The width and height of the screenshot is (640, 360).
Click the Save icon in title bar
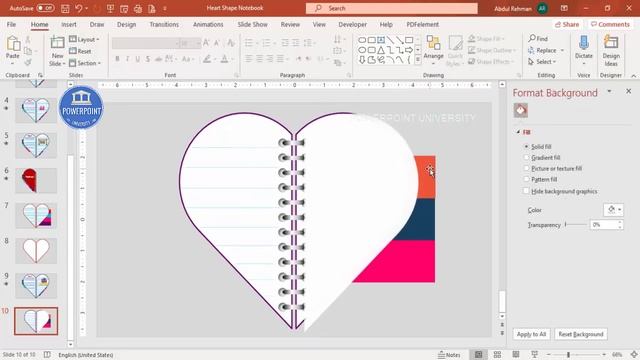click(65, 8)
